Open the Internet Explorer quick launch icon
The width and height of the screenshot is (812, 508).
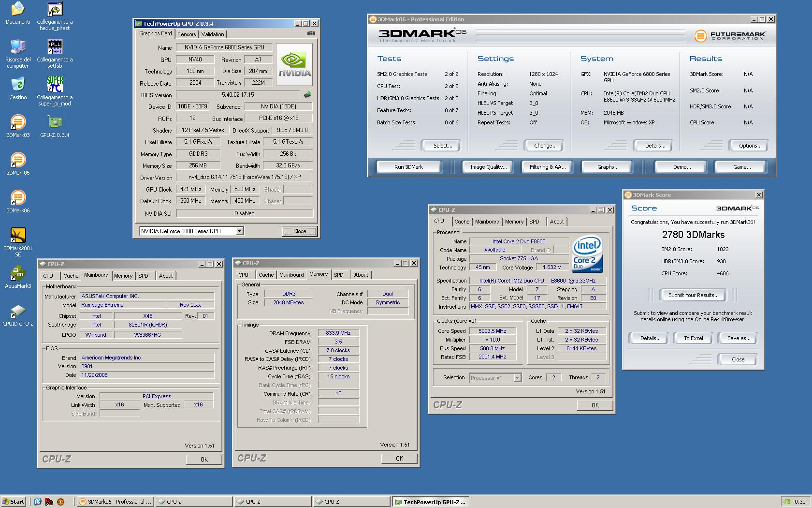click(38, 502)
